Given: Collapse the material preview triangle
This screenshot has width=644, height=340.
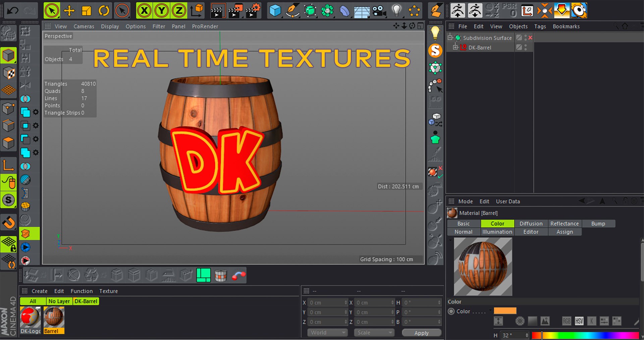Looking at the screenshot, I should (x=450, y=240).
